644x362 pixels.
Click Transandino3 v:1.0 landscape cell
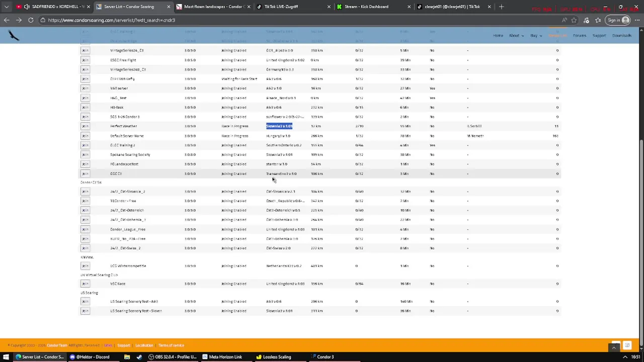pyautogui.click(x=281, y=173)
